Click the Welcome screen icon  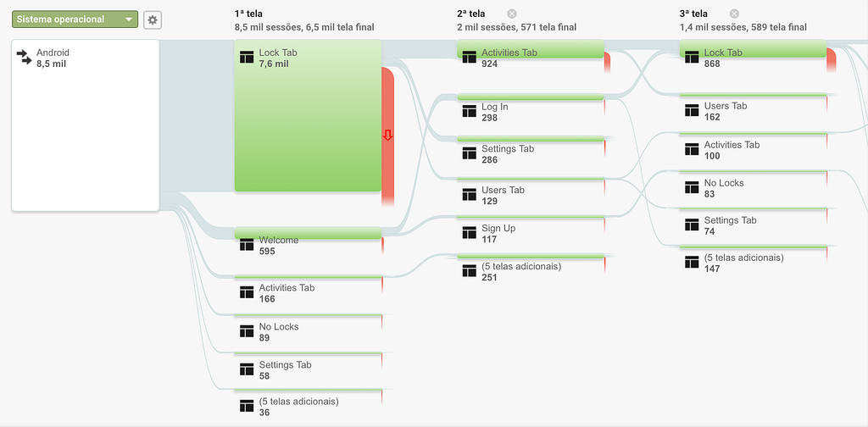[247, 245]
